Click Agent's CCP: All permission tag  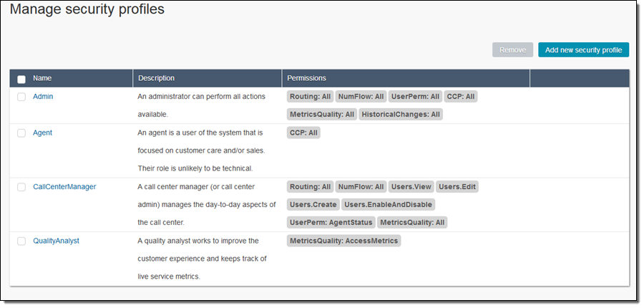click(304, 133)
